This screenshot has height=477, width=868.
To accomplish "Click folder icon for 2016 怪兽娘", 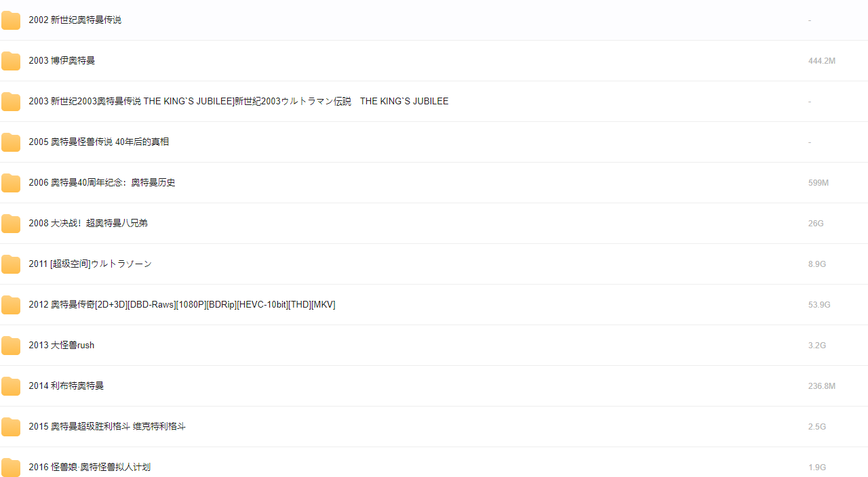I will click(x=11, y=468).
